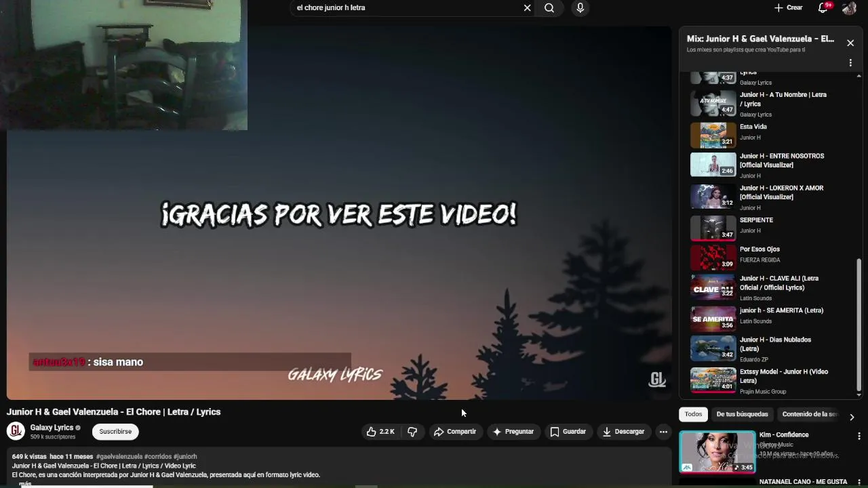
Task: Open the account avatar menu
Action: tap(849, 7)
